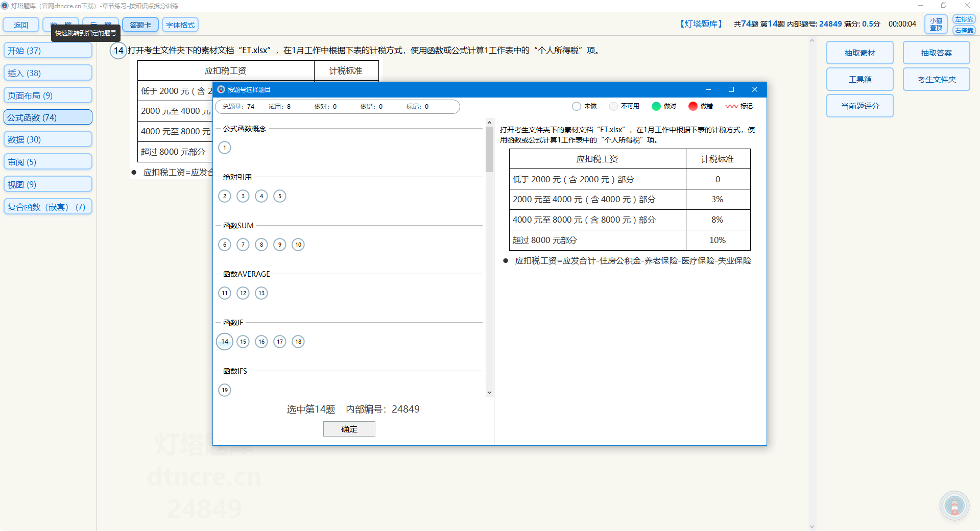Screen dimensions: 980x531
Task: Open 考生文件夹 folder
Action: coord(937,79)
